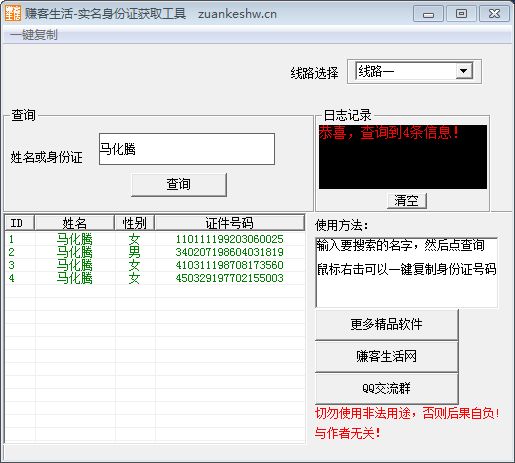Select result row with ID 2
The width and height of the screenshot is (515, 463).
coord(155,252)
